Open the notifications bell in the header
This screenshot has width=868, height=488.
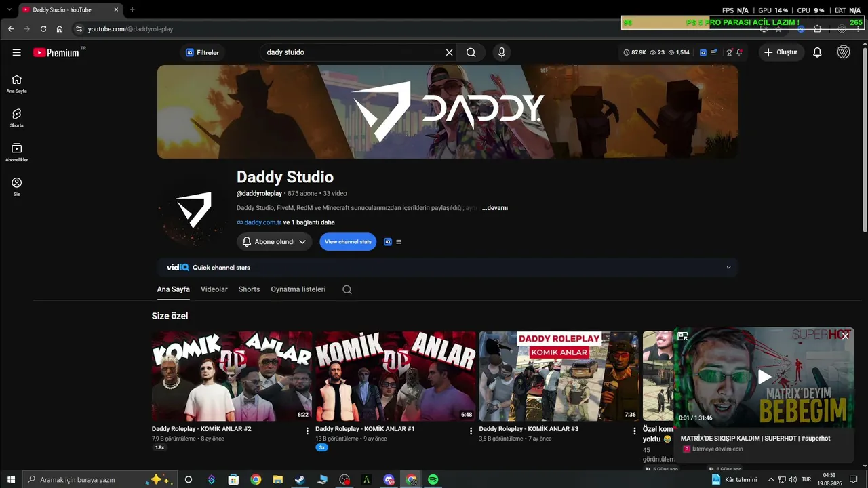817,52
